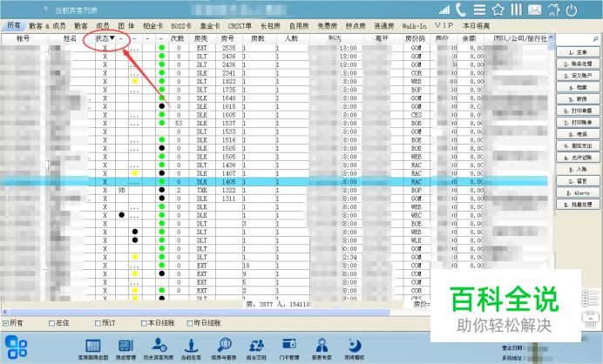This screenshot has height=364, width=603.
Task: Switch to the 所有 tab
Action: click(x=13, y=25)
